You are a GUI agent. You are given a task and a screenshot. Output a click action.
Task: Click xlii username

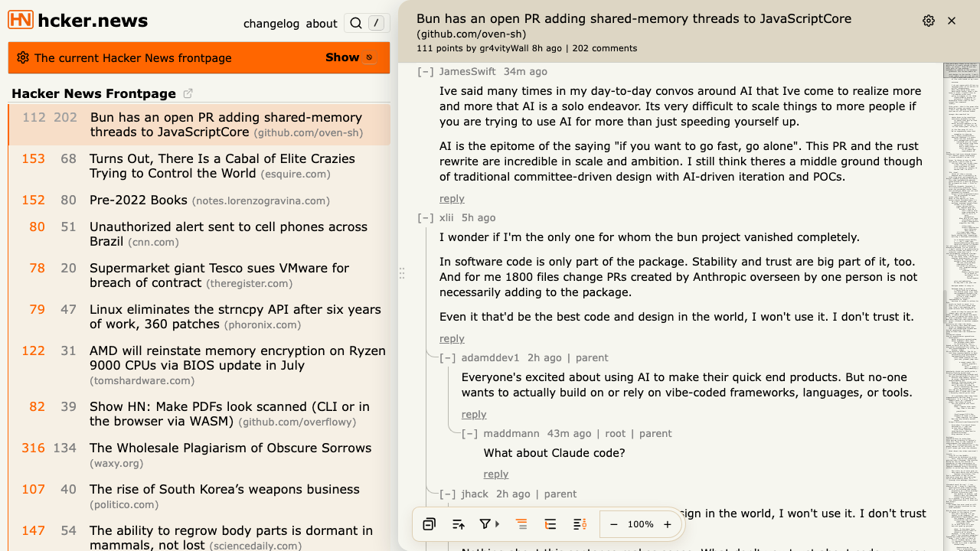click(446, 218)
